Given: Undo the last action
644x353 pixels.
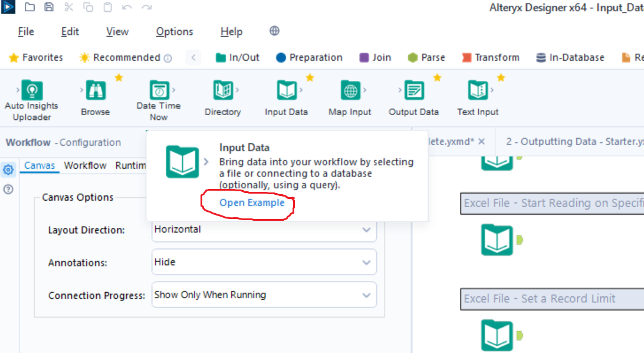Looking at the screenshot, I should tap(127, 7).
